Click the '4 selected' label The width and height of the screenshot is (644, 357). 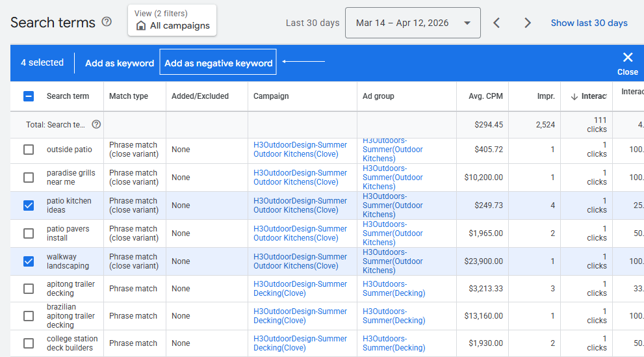pyautogui.click(x=42, y=62)
